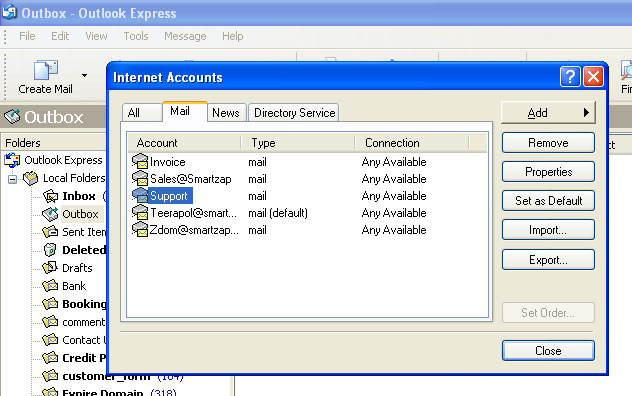Select the Drafts folder label
Viewport: 632px width, 396px height.
(x=77, y=268)
